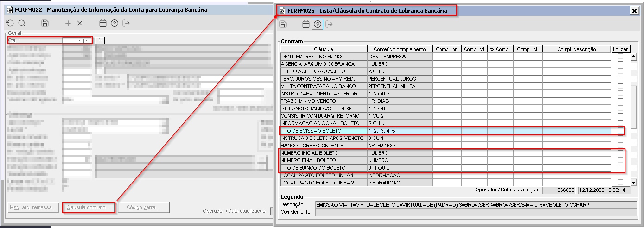
Task: Tick Utilizar for MULTA CONTRATADA NO BANCO
Action: (x=620, y=86)
